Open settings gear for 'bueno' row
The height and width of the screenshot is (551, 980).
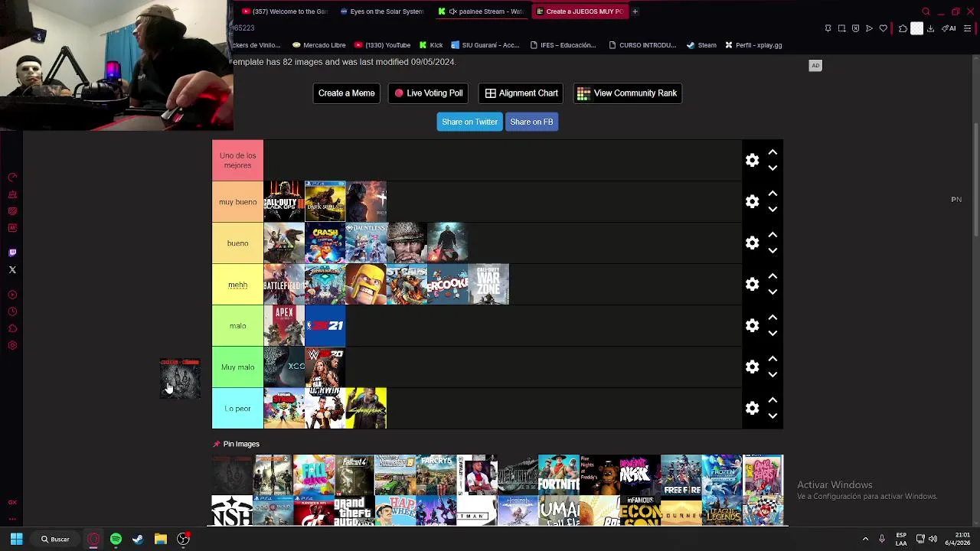(752, 243)
